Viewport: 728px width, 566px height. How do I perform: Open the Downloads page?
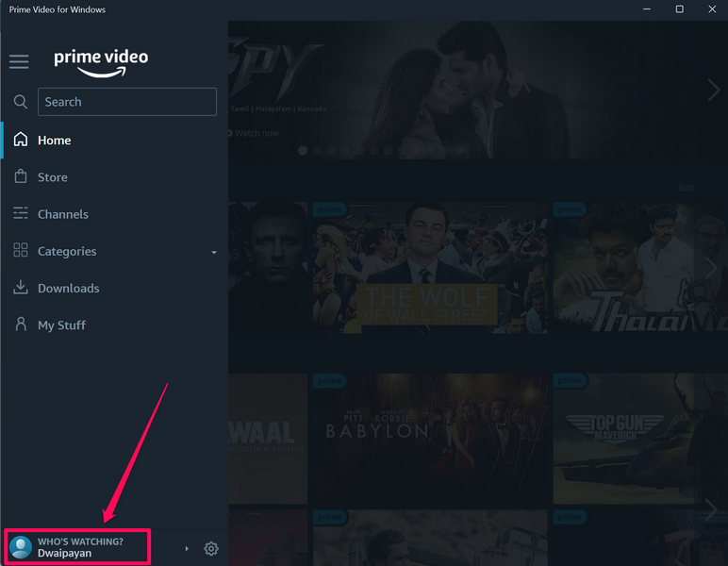(68, 289)
